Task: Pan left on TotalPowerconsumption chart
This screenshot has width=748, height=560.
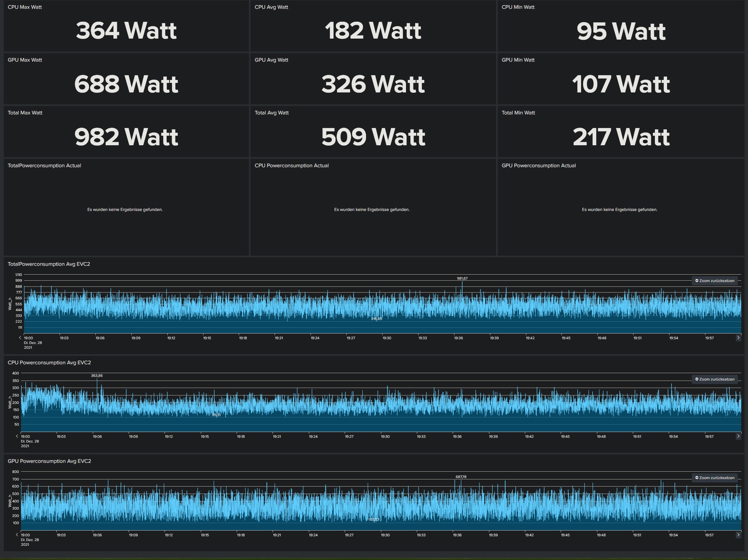Action: click(20, 338)
